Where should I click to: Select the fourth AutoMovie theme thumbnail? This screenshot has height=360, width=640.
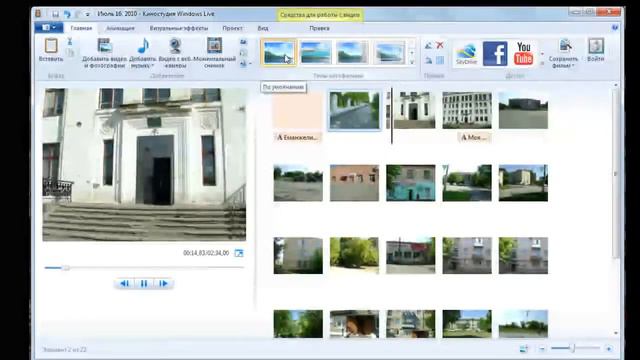[x=389, y=52]
